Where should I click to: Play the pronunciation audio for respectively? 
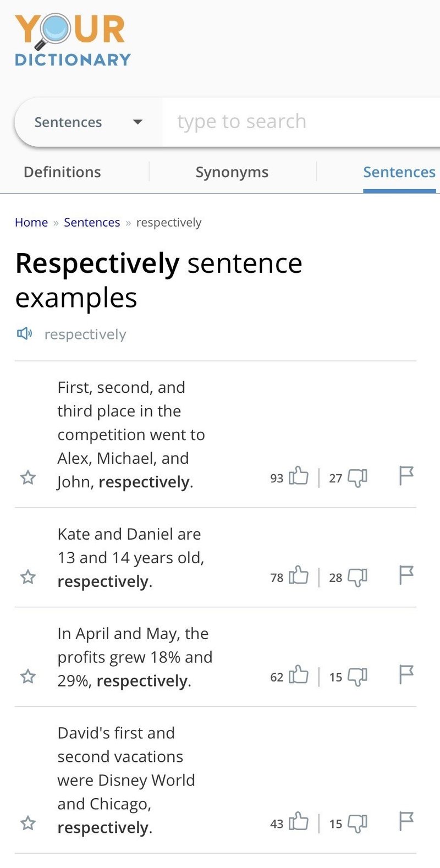[25, 333]
